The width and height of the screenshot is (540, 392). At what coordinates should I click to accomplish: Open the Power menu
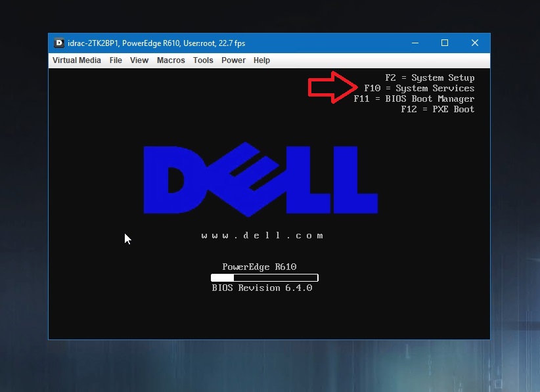[233, 60]
